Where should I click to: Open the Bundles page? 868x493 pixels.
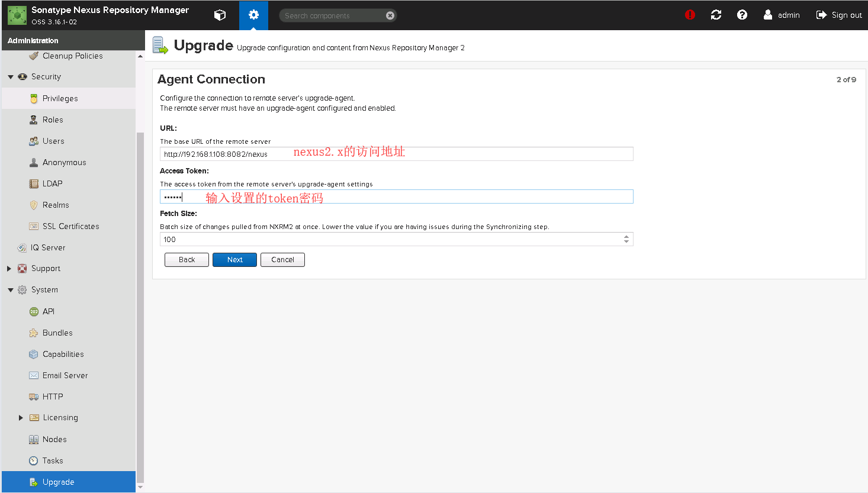coord(57,333)
